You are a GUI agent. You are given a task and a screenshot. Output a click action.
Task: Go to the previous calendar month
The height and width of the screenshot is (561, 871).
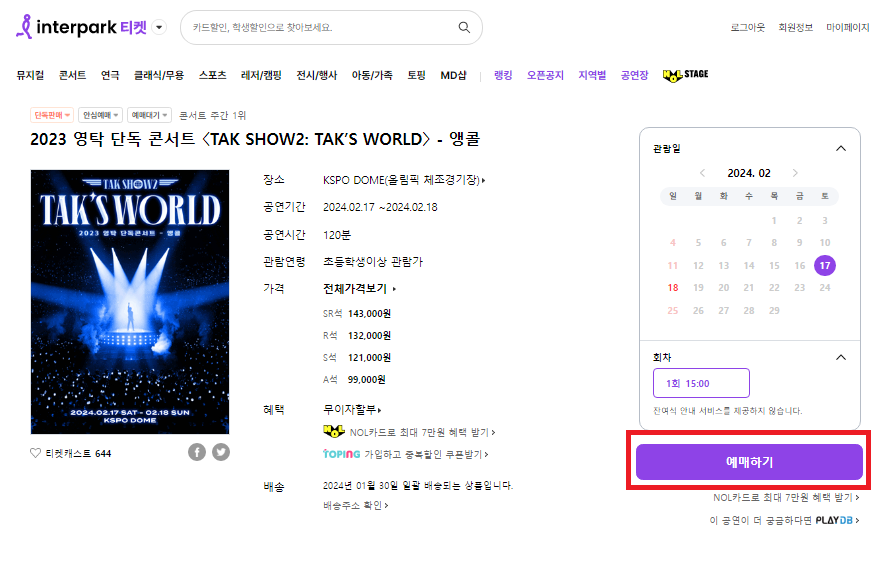(x=702, y=173)
